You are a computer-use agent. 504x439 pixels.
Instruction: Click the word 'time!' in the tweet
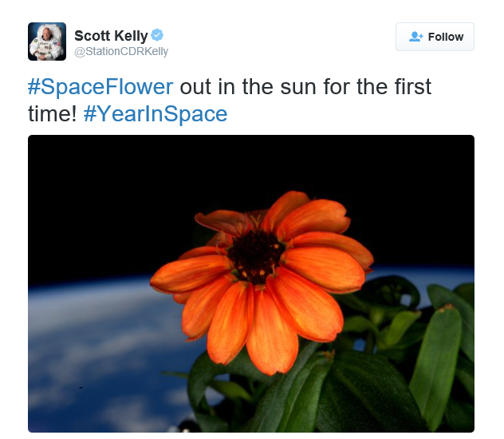click(53, 114)
